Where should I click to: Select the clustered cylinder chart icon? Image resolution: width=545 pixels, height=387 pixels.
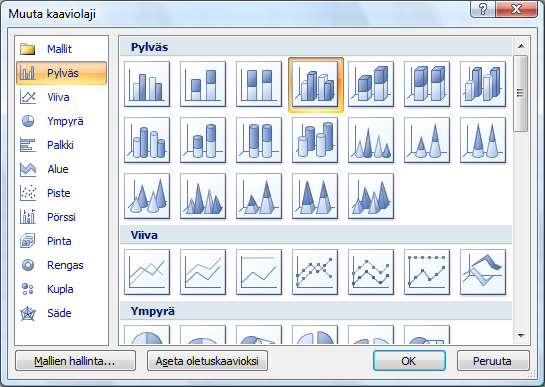[147, 140]
